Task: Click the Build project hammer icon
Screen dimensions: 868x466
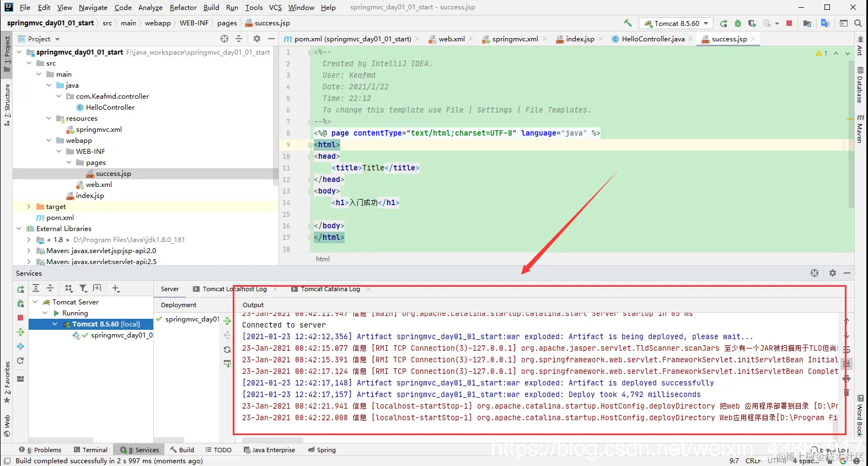Action: coord(628,23)
